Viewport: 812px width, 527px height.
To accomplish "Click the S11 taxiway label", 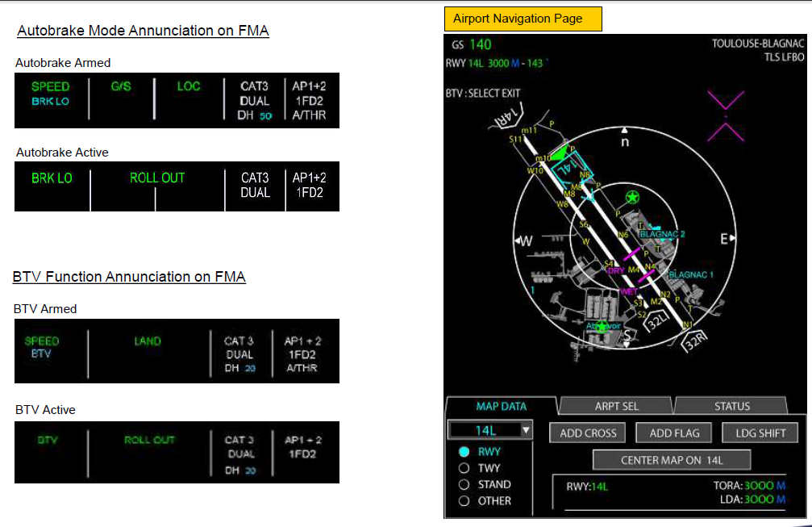I will point(516,140).
